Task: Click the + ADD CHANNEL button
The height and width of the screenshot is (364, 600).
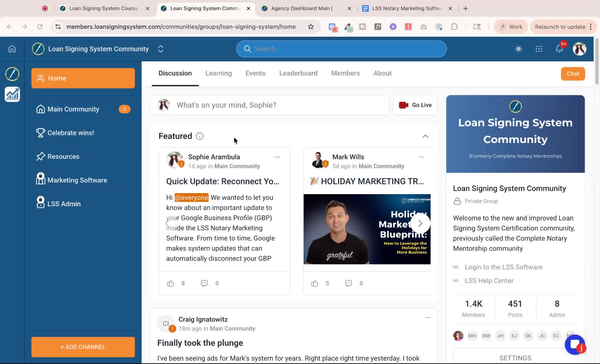Action: coord(83,347)
